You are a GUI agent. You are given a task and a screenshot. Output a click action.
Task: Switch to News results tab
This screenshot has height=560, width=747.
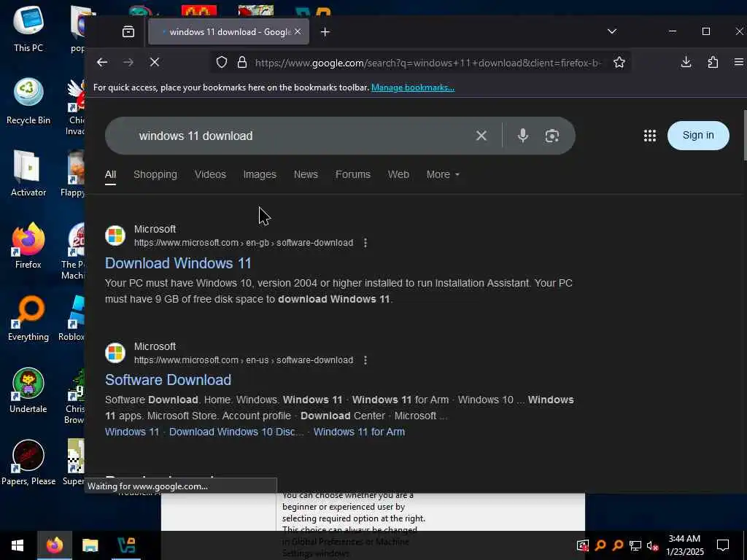pyautogui.click(x=306, y=175)
